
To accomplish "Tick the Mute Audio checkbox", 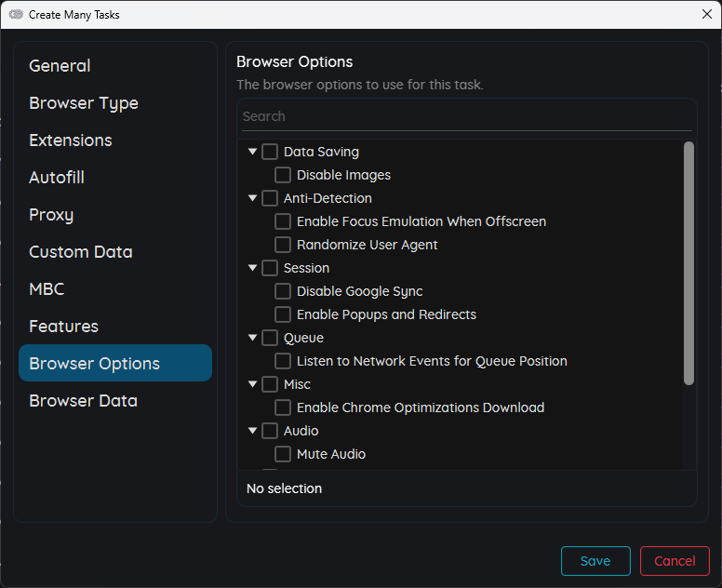I will 283,454.
